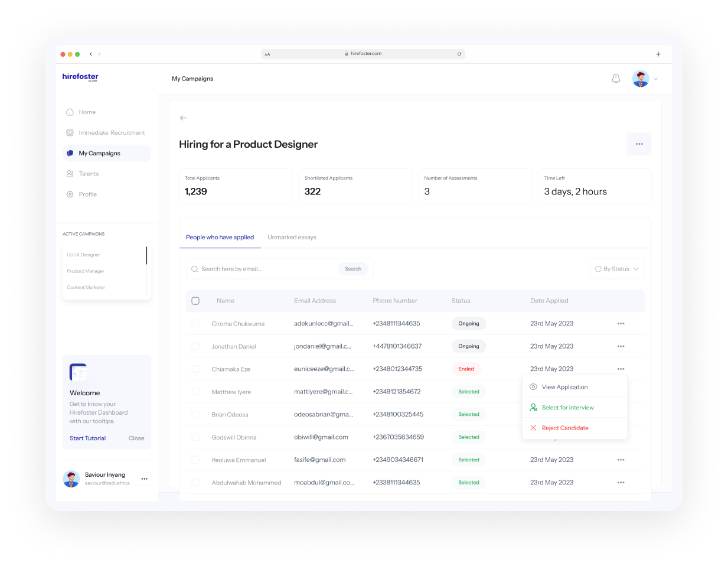
Task: Choose View Application from menu
Action: 574,387
